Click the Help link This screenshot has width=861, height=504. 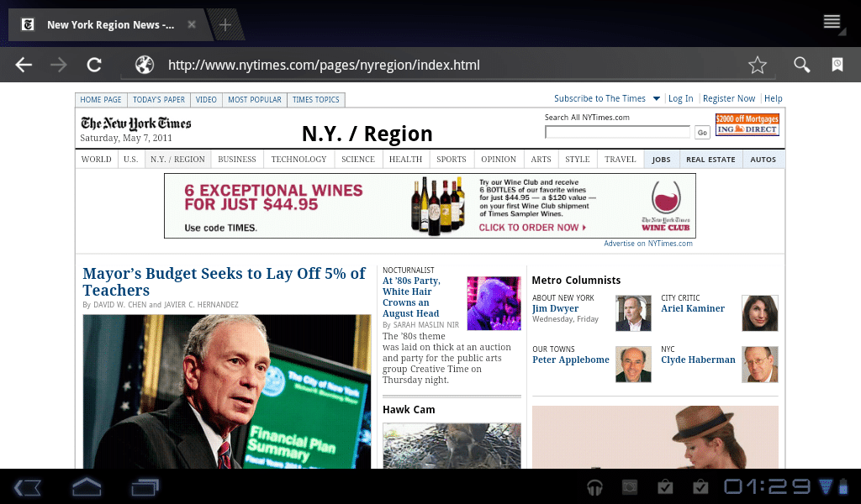tap(774, 99)
